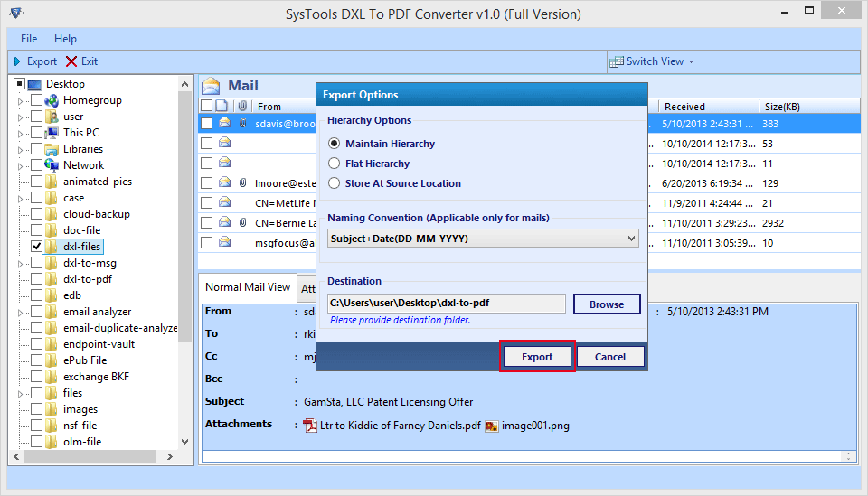This screenshot has width=868, height=496.
Task: Expand the email analyzer folder node
Action: 21,313
